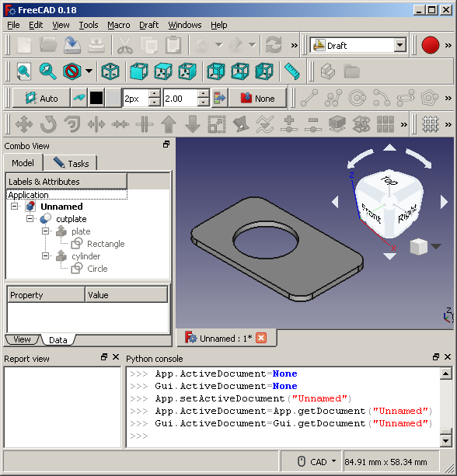Viewport: 457px width, 476px height.
Task: Toggle the Draft grid icon
Action: pyautogui.click(x=431, y=124)
